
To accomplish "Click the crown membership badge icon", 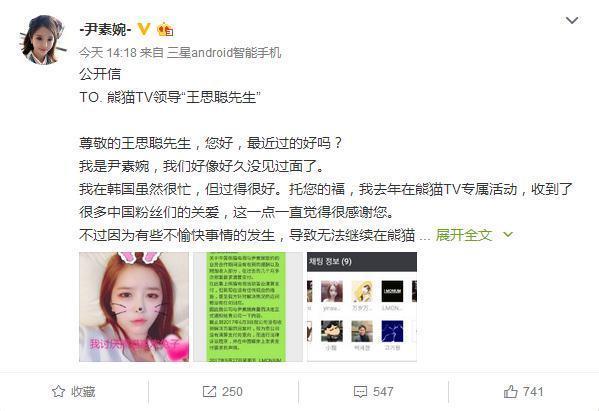I will tap(165, 29).
